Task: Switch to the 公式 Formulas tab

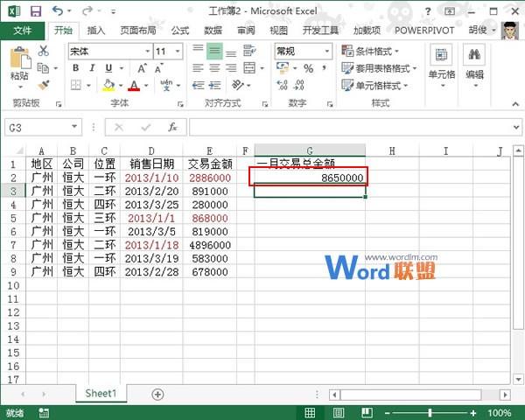Action: (x=180, y=31)
